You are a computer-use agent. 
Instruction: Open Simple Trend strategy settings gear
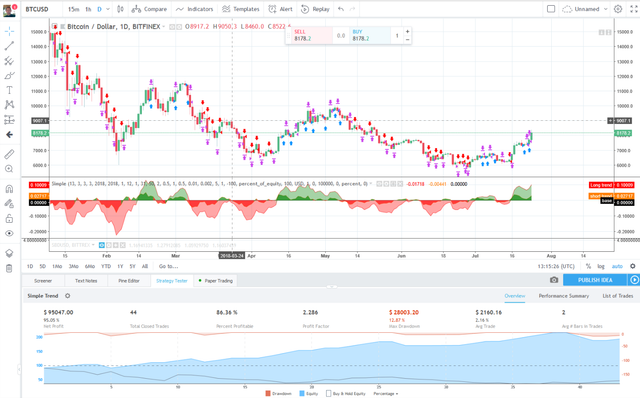[68, 296]
